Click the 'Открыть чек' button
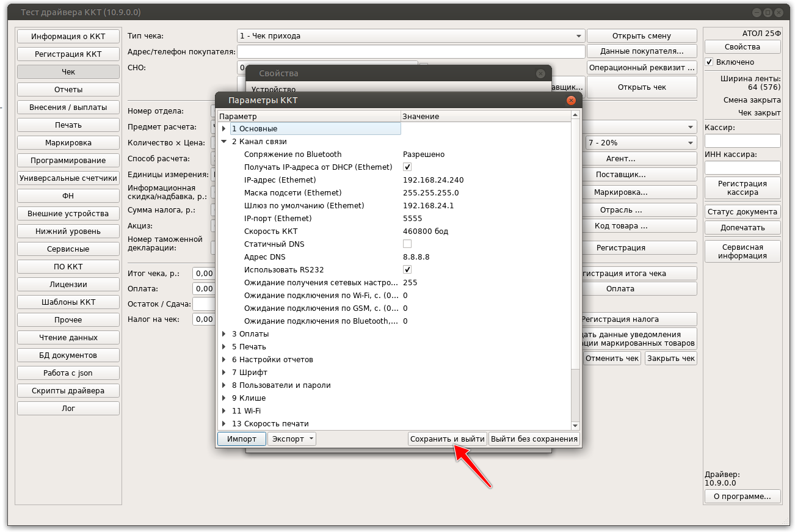Viewport: 795px width, 532px height. [x=642, y=87]
